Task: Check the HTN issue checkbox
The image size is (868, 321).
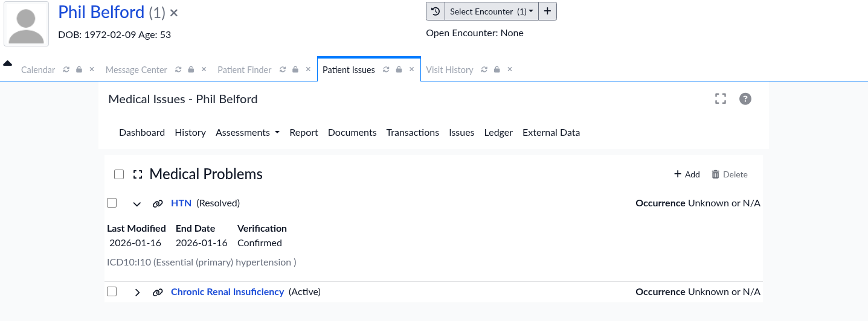Action: tap(112, 203)
